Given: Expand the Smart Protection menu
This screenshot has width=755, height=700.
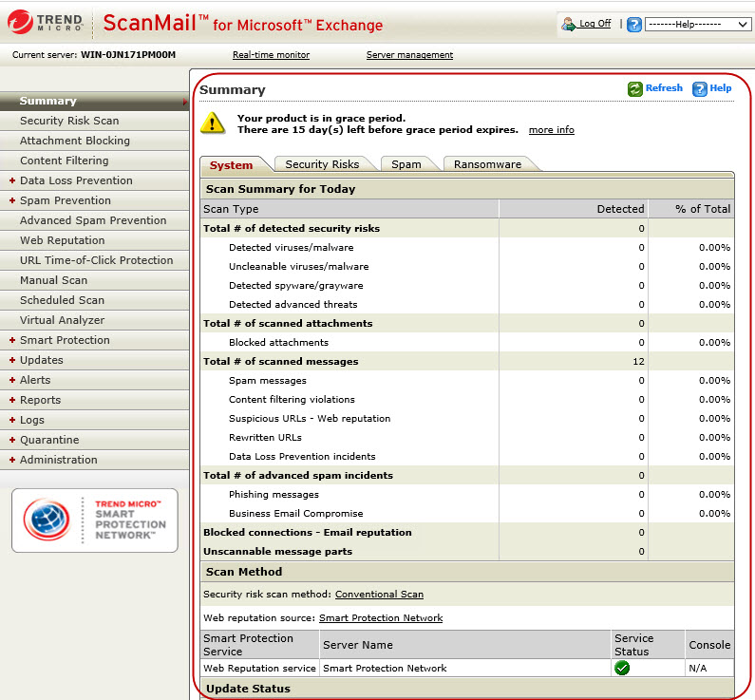Looking at the screenshot, I should [65, 340].
